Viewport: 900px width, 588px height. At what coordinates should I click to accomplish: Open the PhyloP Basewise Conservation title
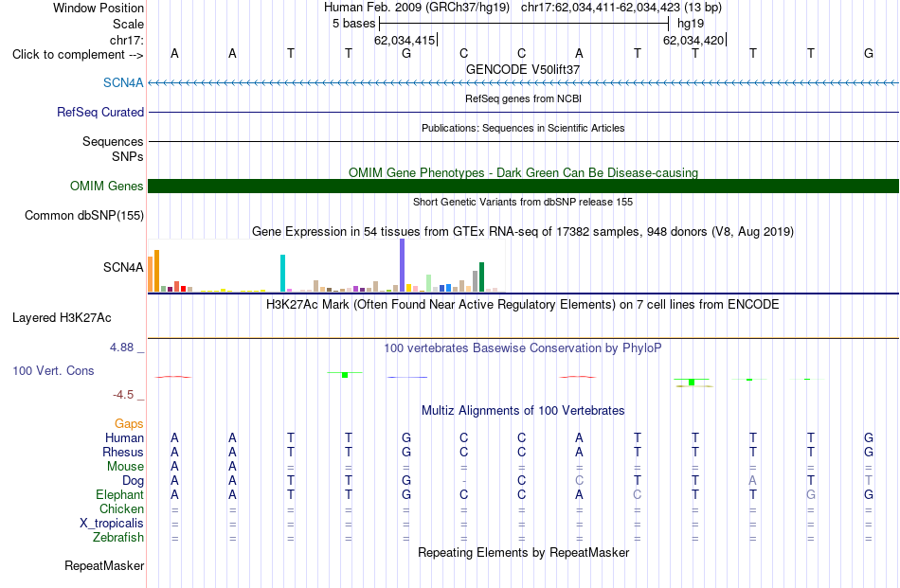523,348
